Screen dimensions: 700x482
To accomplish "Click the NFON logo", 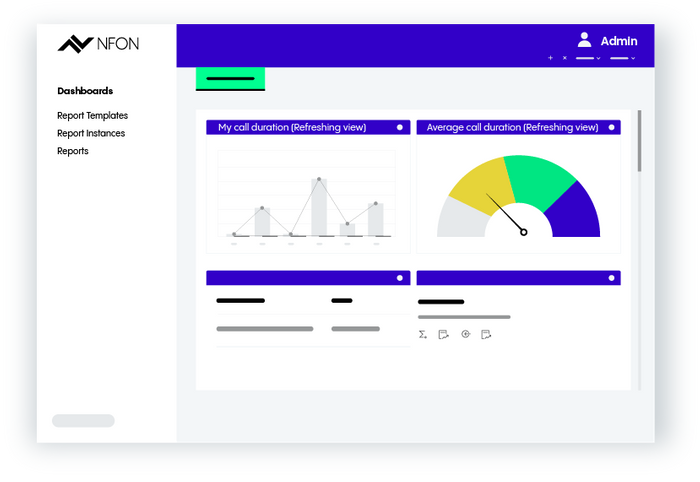I will click(98, 44).
